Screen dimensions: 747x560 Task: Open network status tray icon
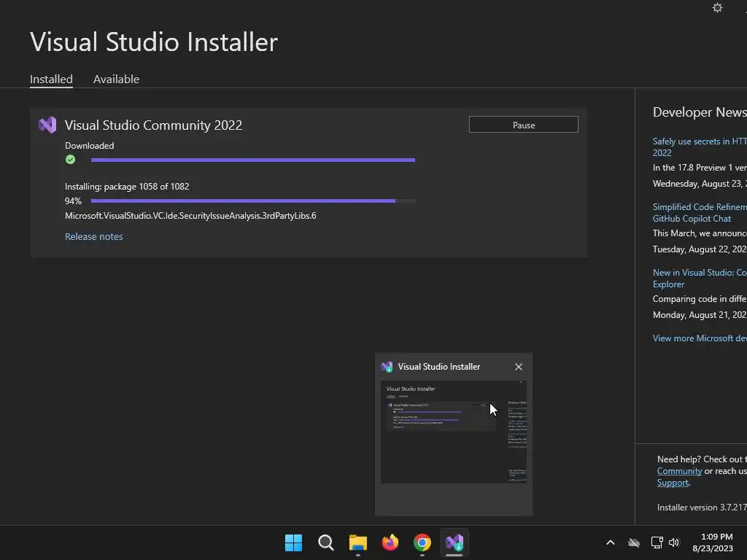[657, 542]
